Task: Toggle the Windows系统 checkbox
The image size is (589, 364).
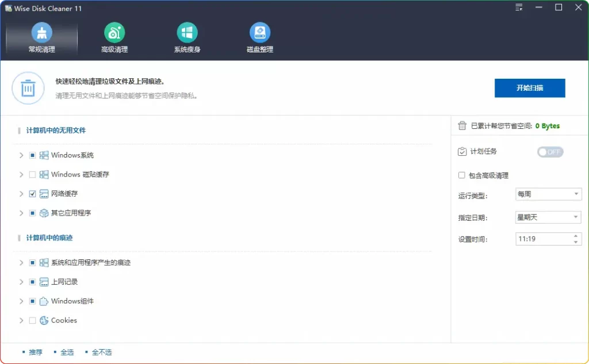Action: (x=32, y=155)
